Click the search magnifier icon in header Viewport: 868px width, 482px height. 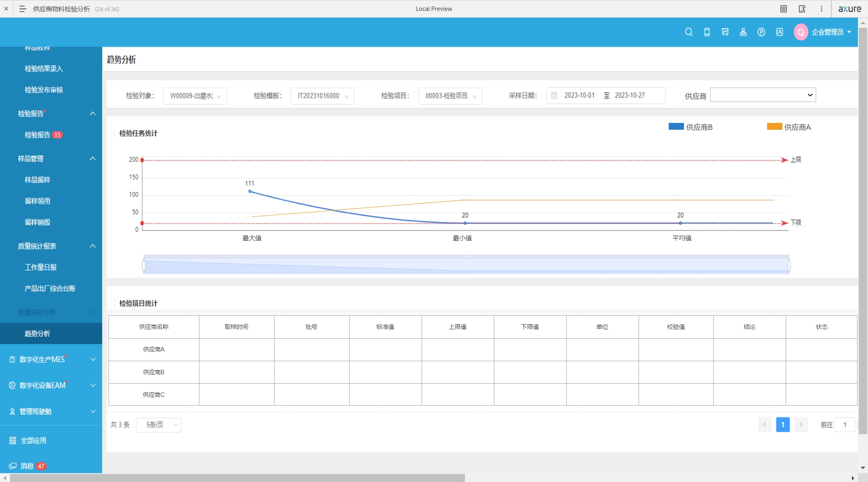click(689, 32)
